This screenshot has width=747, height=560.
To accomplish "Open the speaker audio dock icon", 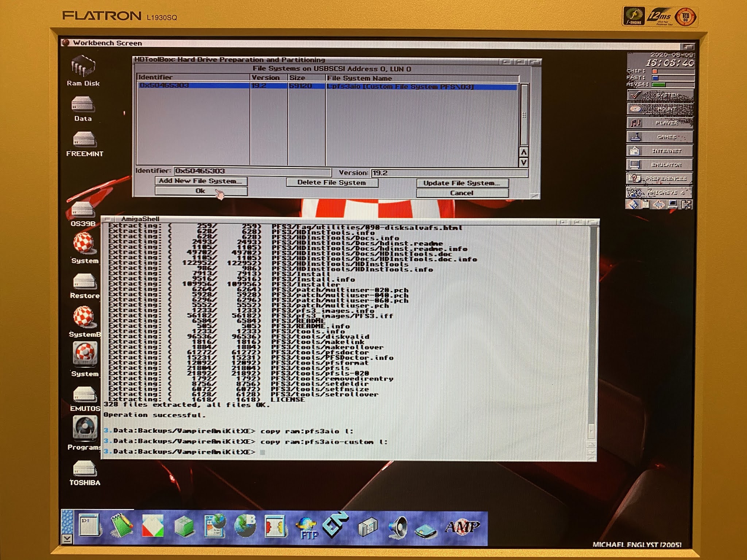I will pyautogui.click(x=398, y=528).
